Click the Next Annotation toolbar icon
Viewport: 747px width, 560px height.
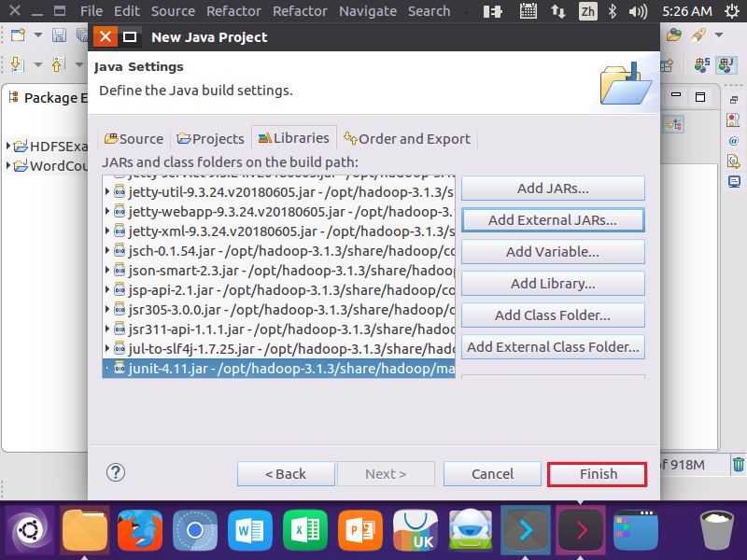(x=18, y=64)
